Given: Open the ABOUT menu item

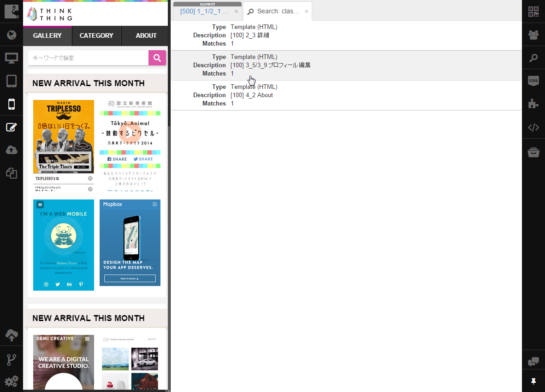Looking at the screenshot, I should 146,36.
